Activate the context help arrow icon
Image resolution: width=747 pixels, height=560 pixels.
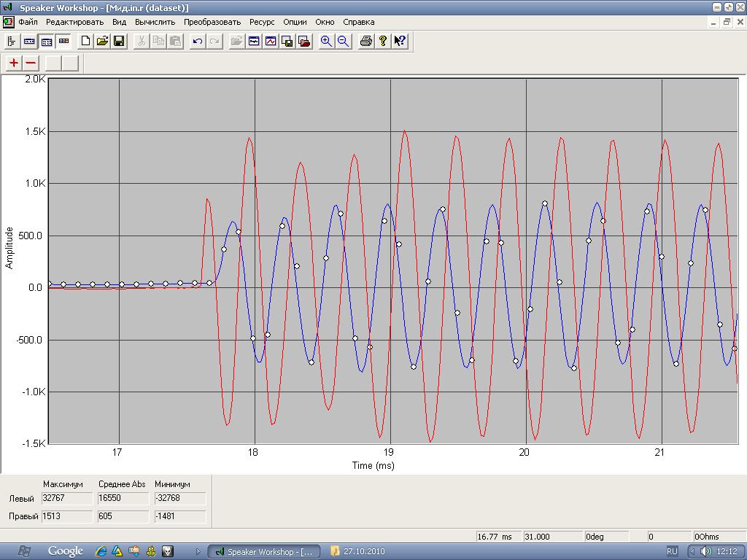click(x=400, y=42)
